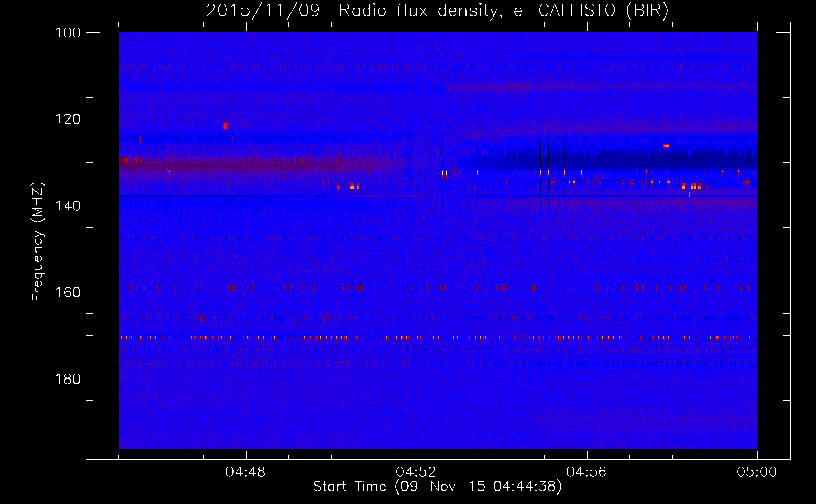This screenshot has width=816, height=504.
Task: Click the bright burst near 126 MHz at 04:58
Action: point(666,146)
